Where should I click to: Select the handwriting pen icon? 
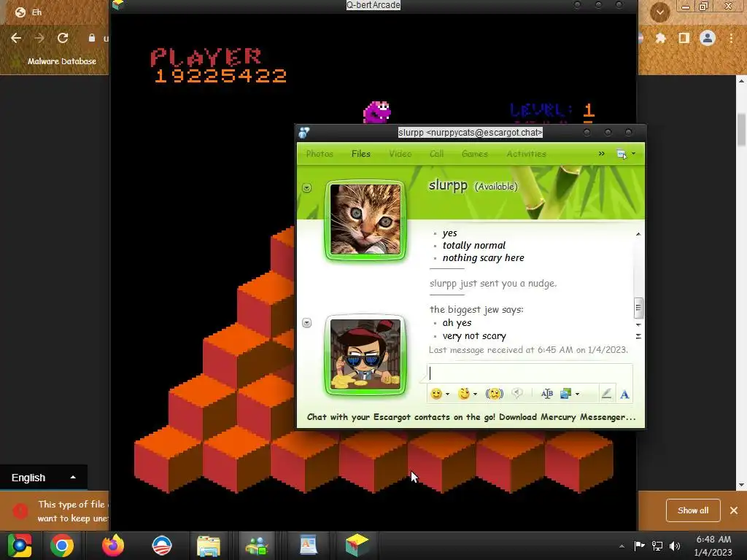tap(606, 393)
